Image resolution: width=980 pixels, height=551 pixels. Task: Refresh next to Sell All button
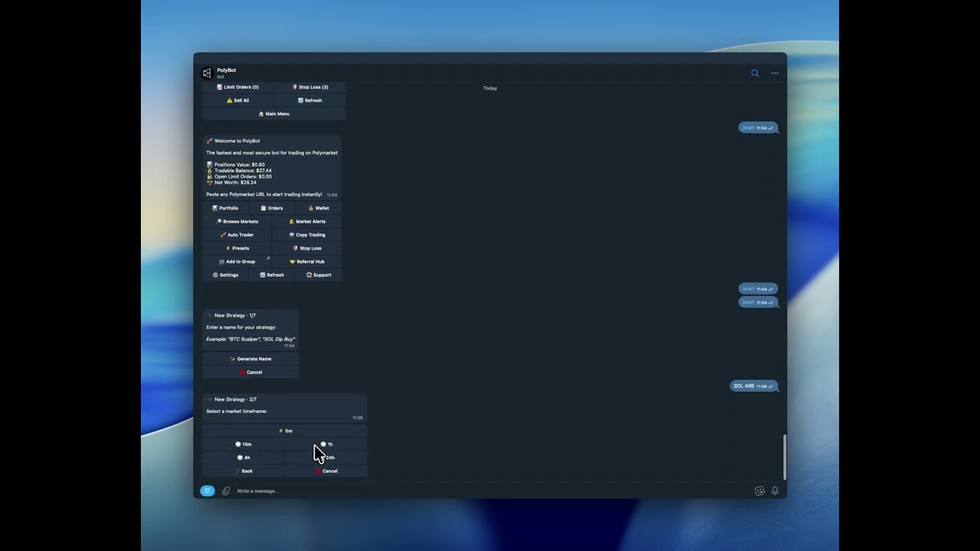click(309, 100)
